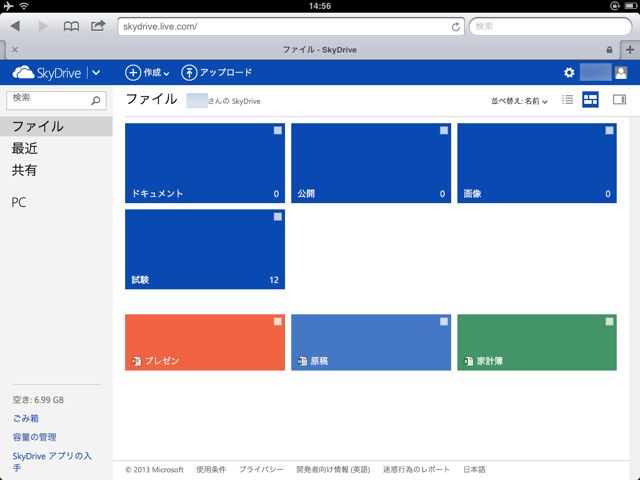This screenshot has height=480, width=640.
Task: Tap the battery status icon
Action: [x=630, y=6]
